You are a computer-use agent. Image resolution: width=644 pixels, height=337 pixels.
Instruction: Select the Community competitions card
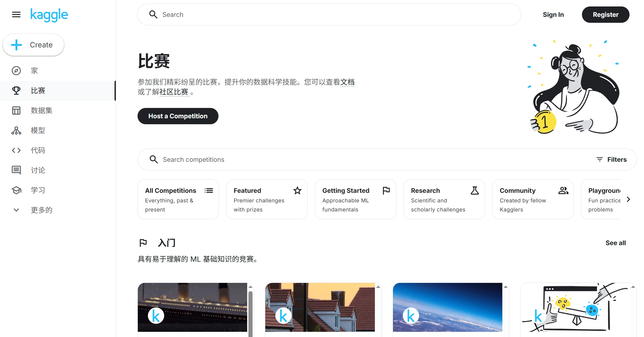533,199
